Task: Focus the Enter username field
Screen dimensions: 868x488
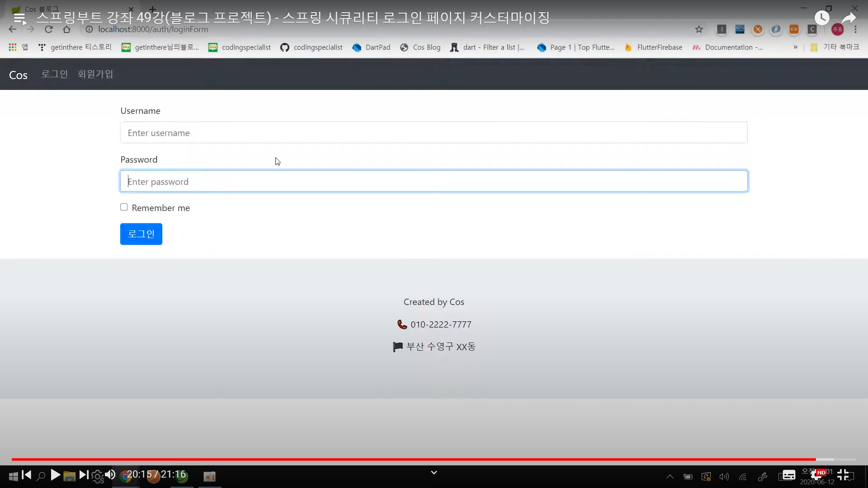Action: tap(434, 133)
